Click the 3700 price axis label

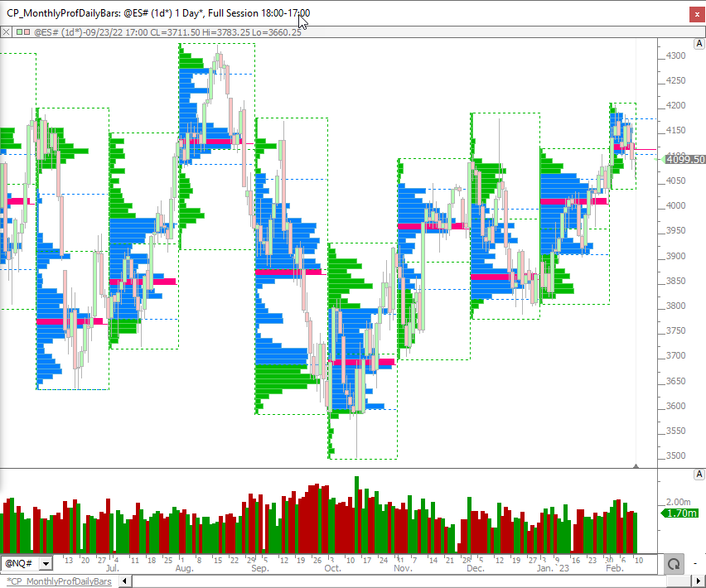[676, 355]
